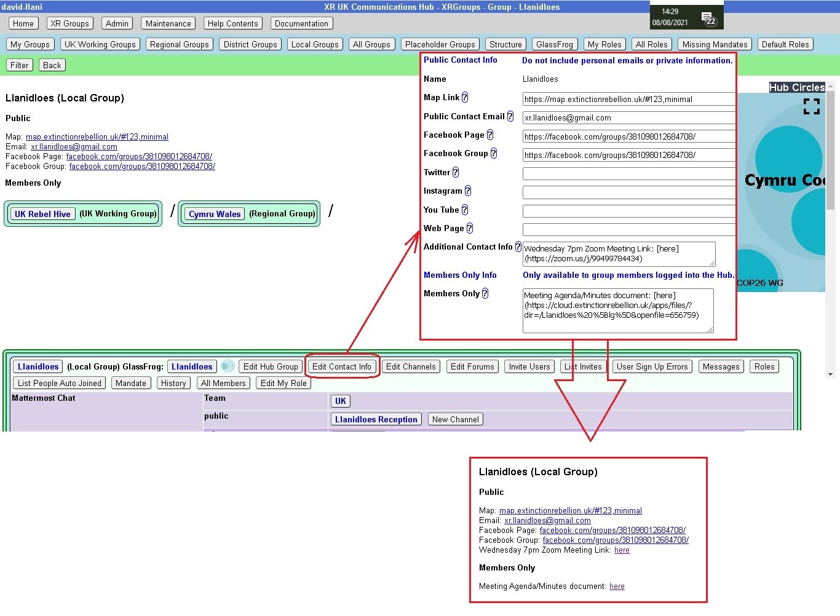The width and height of the screenshot is (840, 616).
Task: Click New Channel button
Action: pyautogui.click(x=455, y=419)
